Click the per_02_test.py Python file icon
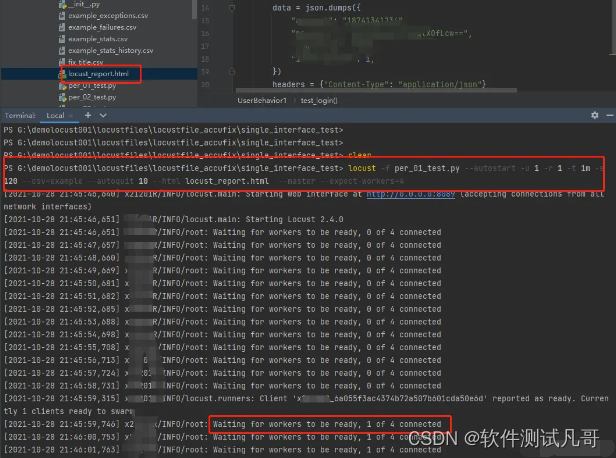Screen dimensions: 616x458 [62, 97]
